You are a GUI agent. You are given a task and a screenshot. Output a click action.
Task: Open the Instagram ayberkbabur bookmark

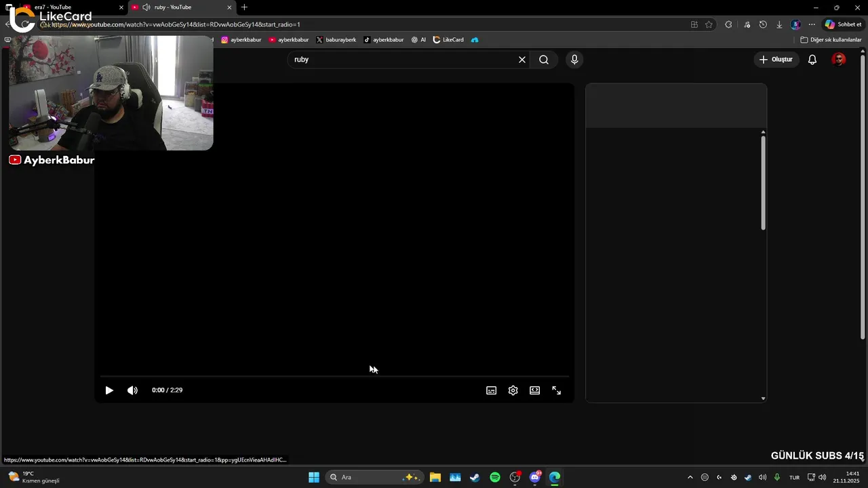[241, 40]
